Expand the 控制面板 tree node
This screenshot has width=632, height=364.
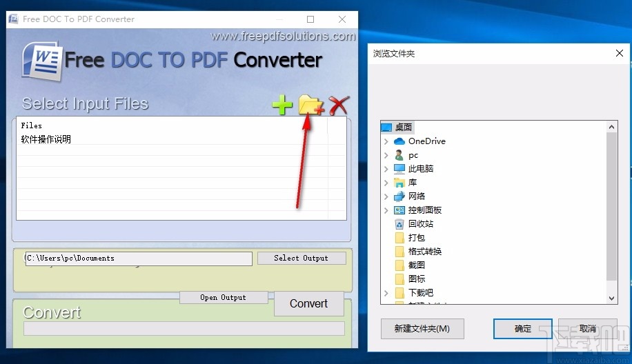click(x=386, y=210)
